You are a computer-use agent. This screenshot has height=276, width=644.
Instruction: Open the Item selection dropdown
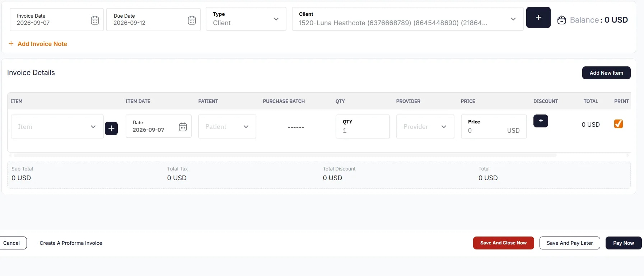pos(57,126)
